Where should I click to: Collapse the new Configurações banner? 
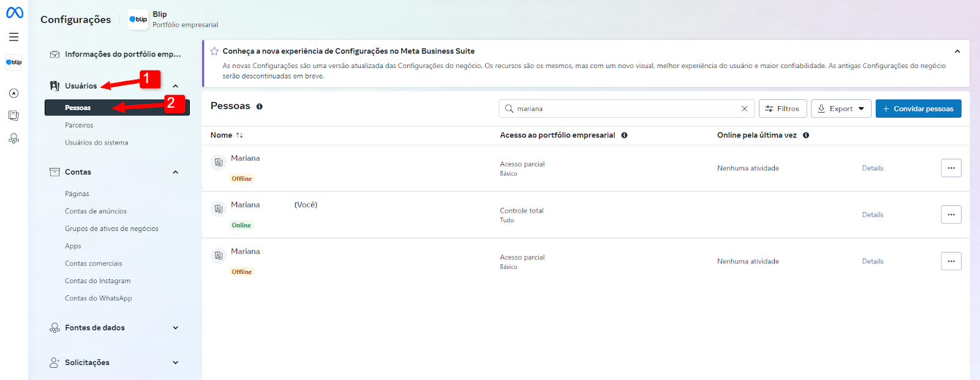pos(957,51)
